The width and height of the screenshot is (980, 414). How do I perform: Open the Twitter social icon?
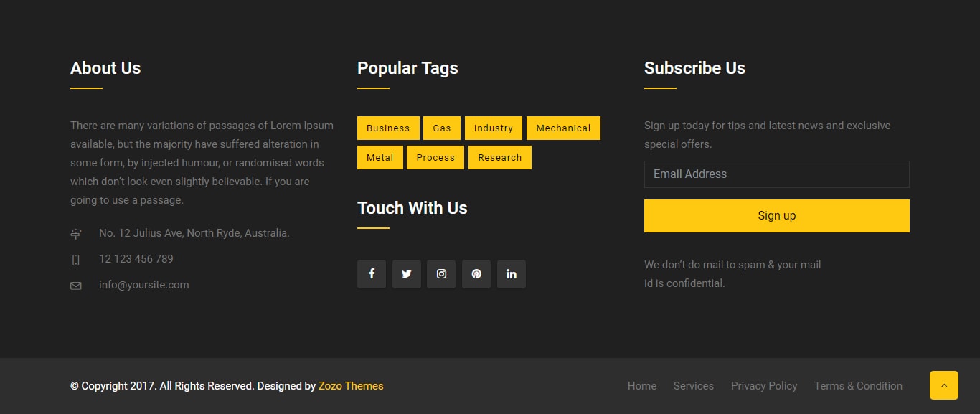407,274
